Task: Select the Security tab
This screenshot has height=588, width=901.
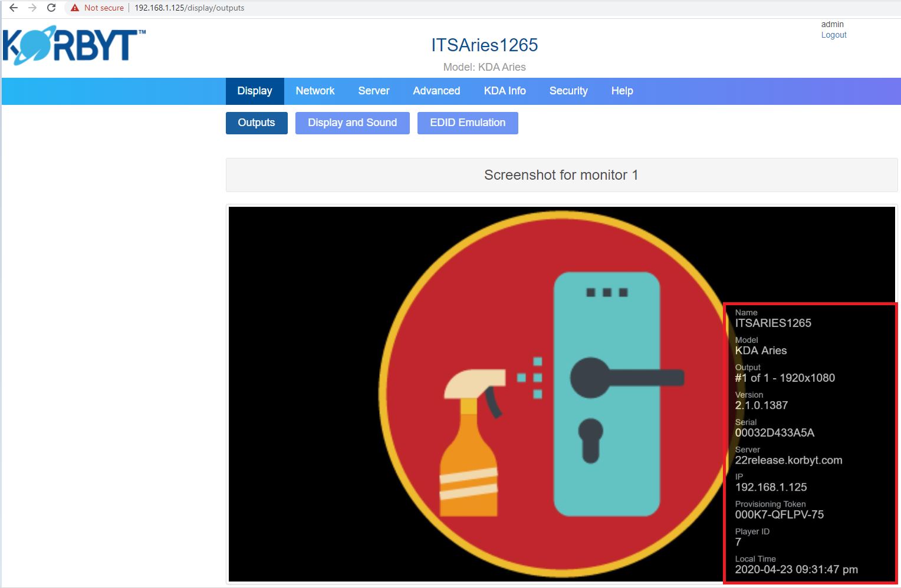Action: 568,91
